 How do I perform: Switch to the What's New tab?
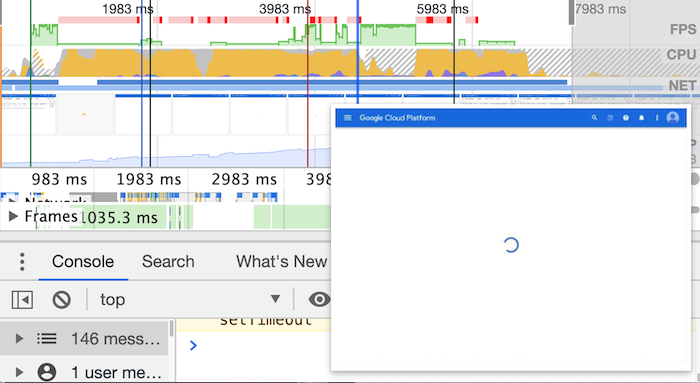[x=282, y=262]
